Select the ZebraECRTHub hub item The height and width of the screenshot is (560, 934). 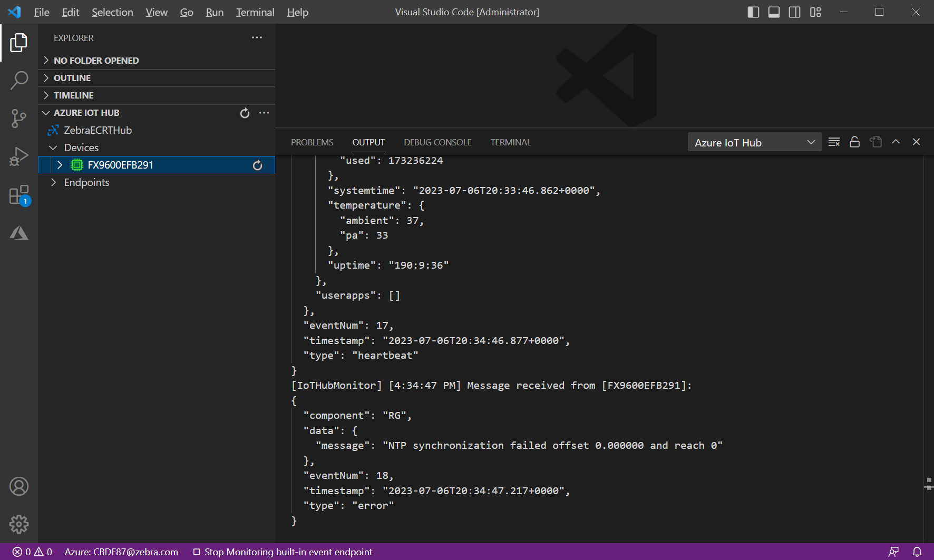98,130
